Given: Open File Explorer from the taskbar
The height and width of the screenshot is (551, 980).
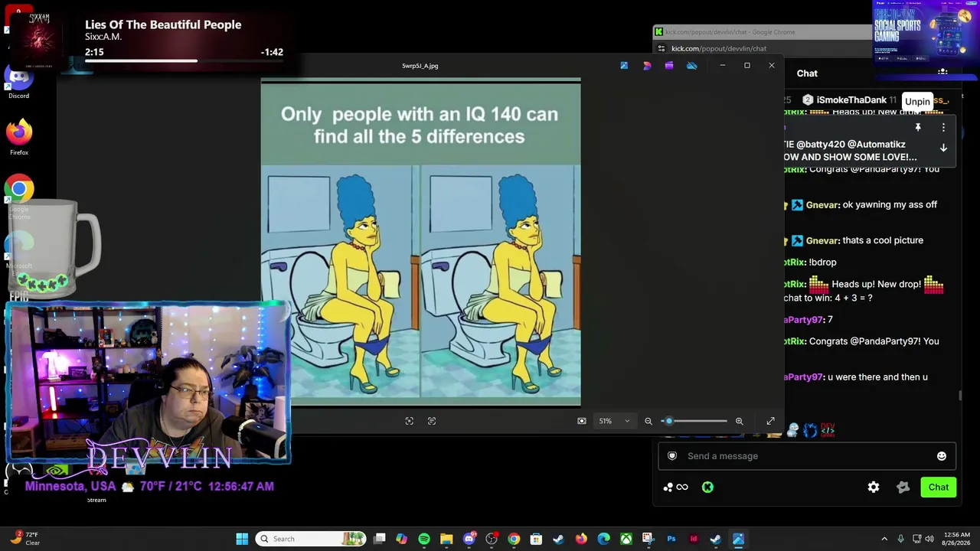Looking at the screenshot, I should click(x=446, y=539).
